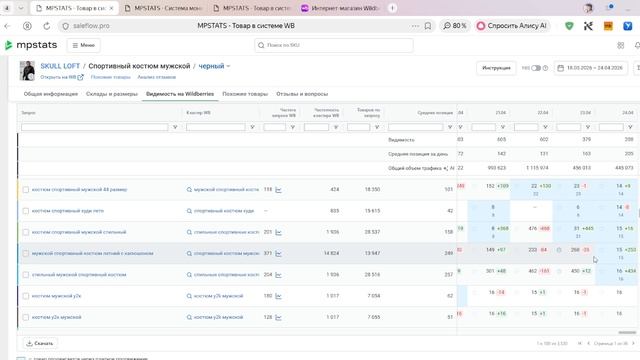640x360 pixels.
Task: Click the browser reload icon
Action: tap(47, 26)
